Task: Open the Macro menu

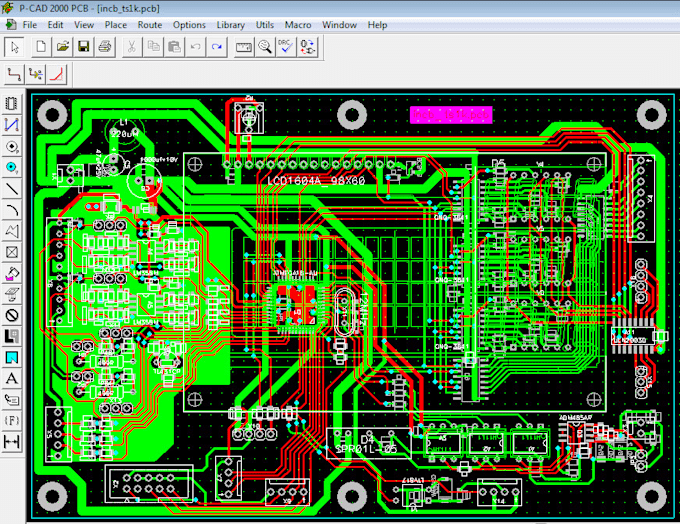Action: [x=298, y=25]
